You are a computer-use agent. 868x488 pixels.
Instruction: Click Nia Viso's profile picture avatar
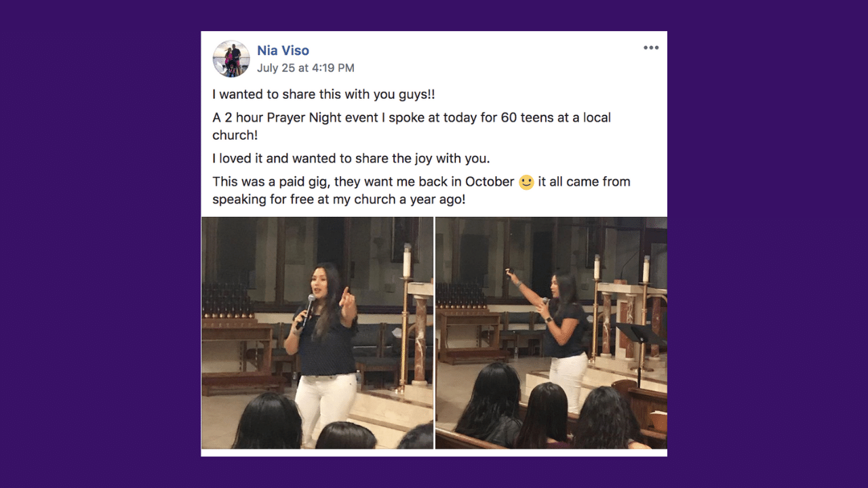pos(231,58)
